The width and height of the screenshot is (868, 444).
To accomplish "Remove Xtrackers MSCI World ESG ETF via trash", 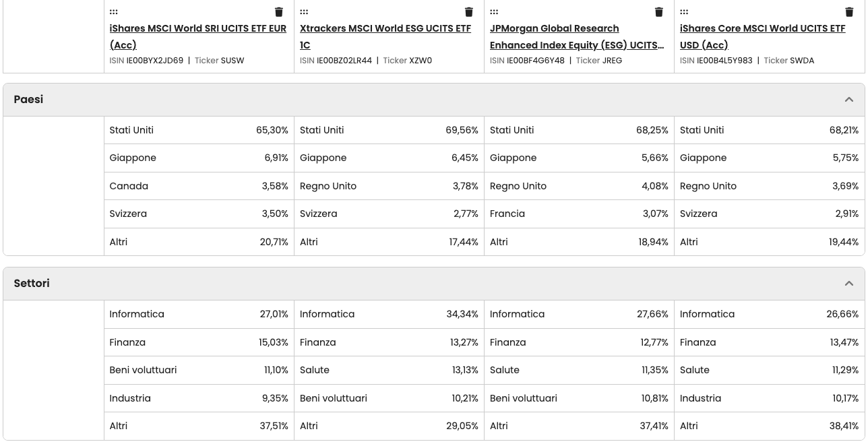I will 469,12.
